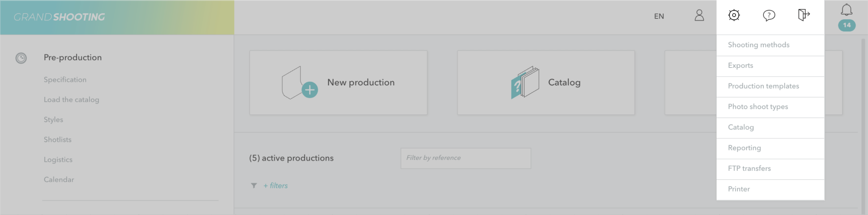
Task: Open Styles in the sidebar
Action: click(x=53, y=120)
